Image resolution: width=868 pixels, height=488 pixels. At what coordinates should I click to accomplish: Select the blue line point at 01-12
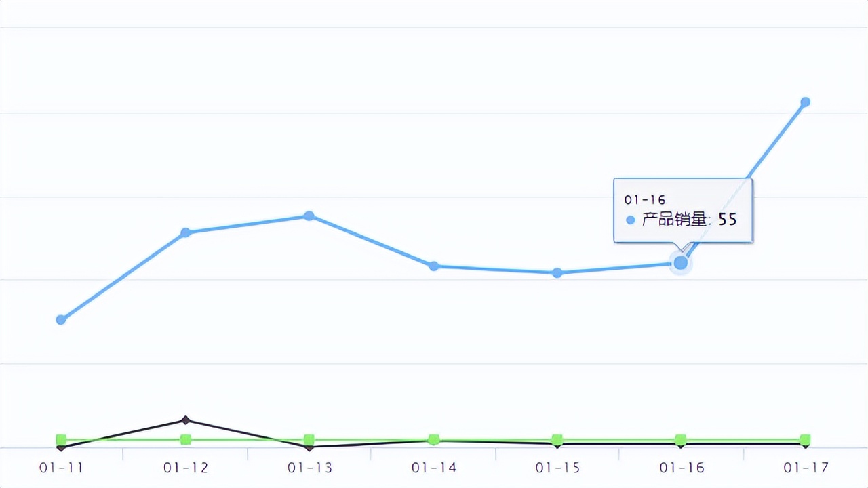pos(185,232)
